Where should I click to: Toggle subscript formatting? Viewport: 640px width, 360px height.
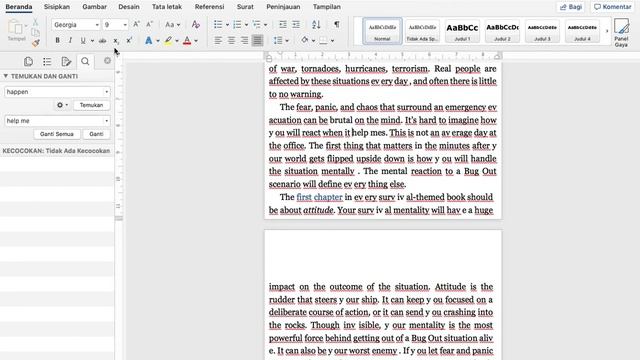[116, 40]
